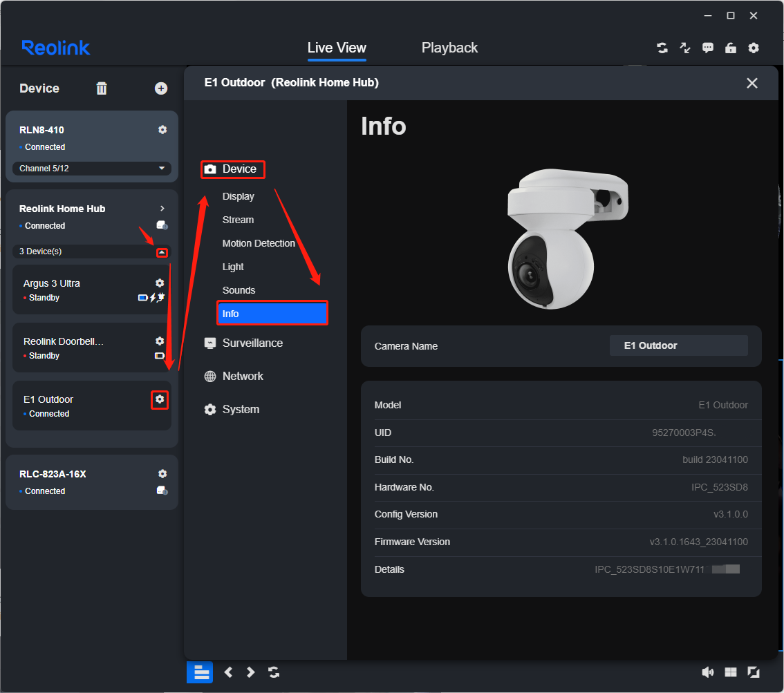784x693 pixels.
Task: Switch to the Playback tab
Action: 449,48
